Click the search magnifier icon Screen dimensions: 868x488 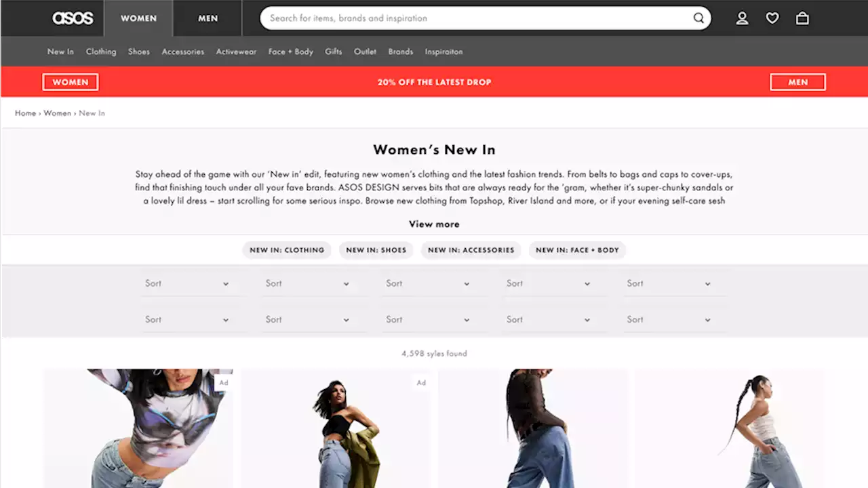point(698,18)
